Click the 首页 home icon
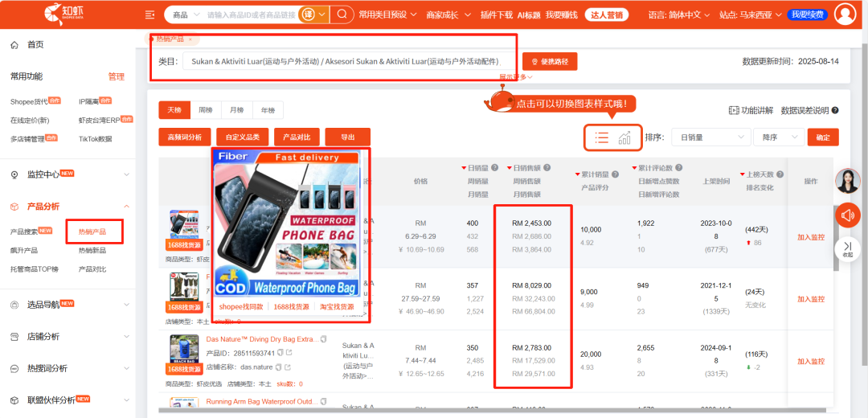This screenshot has width=868, height=418. point(14,45)
